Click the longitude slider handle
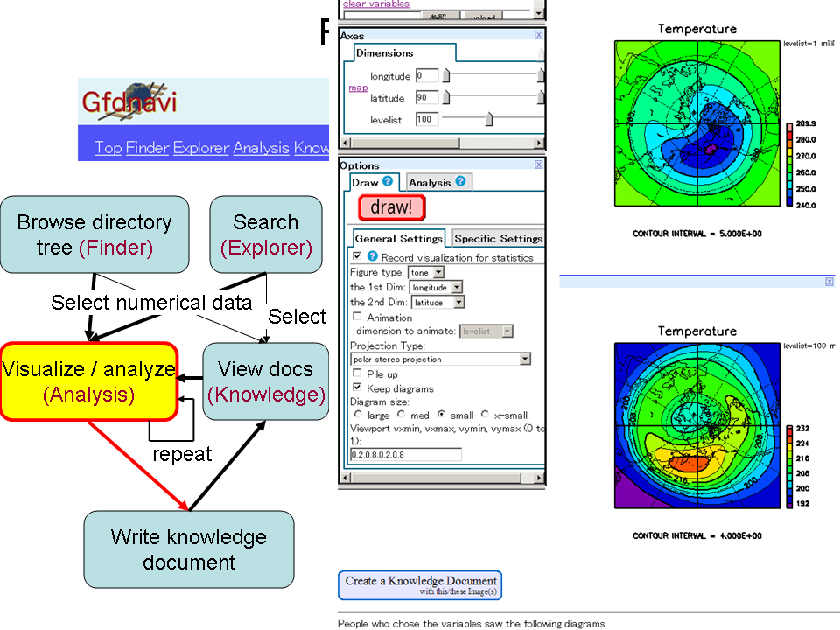Viewport: 840px width, 630px height. (445, 76)
